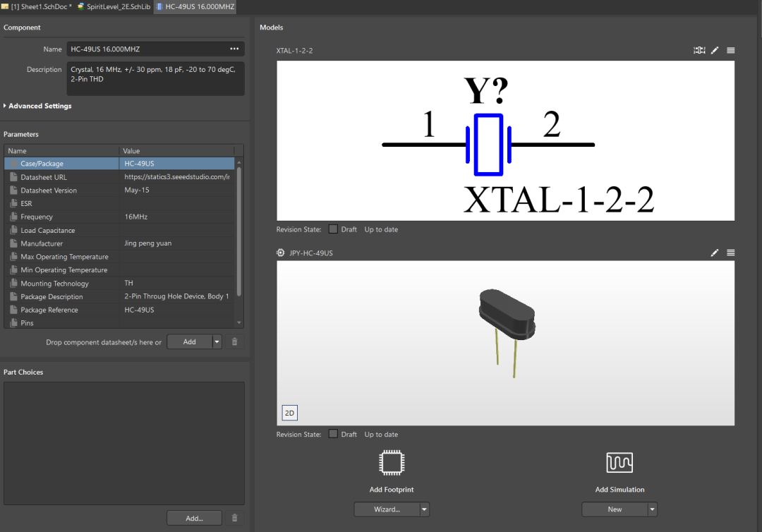Open the New simulation dropdown arrow
Screen dimensions: 762x532
click(x=652, y=509)
